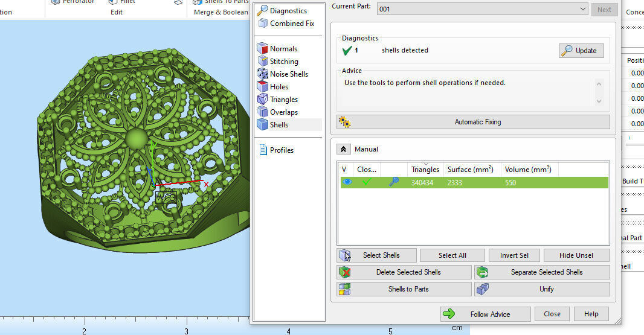
Task: Select Overlaps fixing tool
Action: 278,112
